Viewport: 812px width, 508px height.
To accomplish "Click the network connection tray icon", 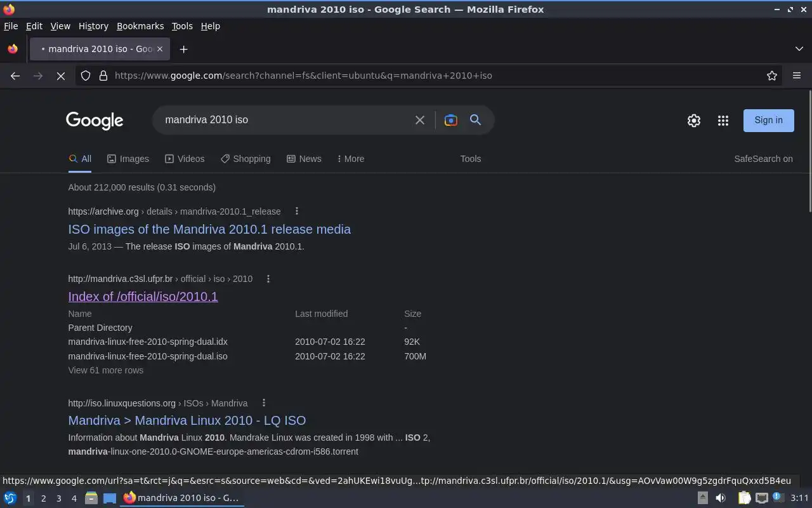I will pos(762,498).
